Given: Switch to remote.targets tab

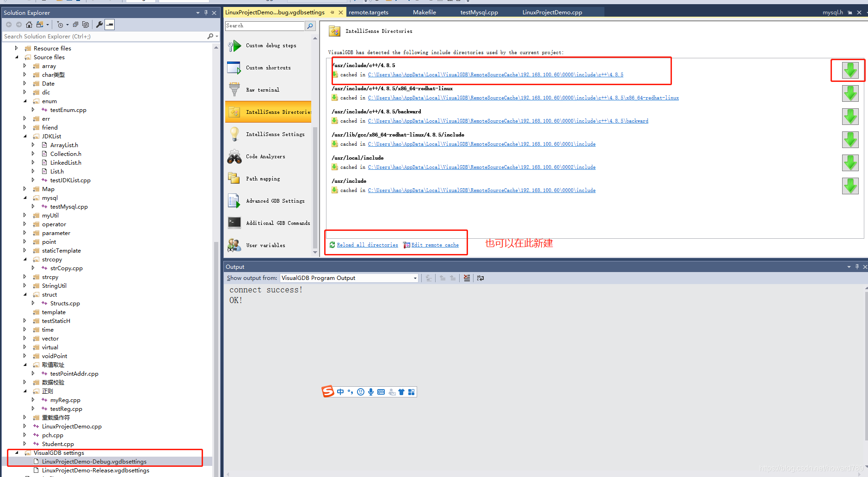Looking at the screenshot, I should pyautogui.click(x=369, y=12).
